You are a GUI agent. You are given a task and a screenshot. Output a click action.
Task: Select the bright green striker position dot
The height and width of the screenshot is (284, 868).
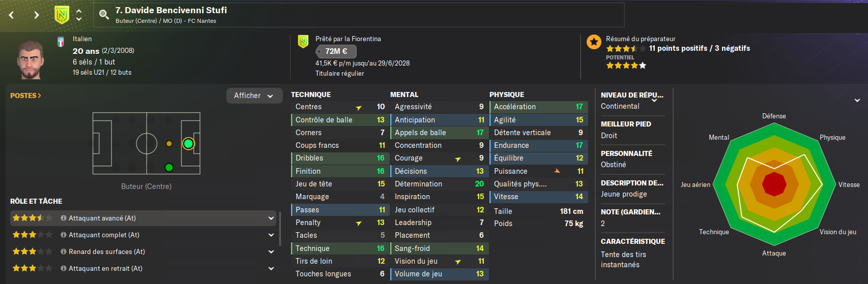point(188,144)
